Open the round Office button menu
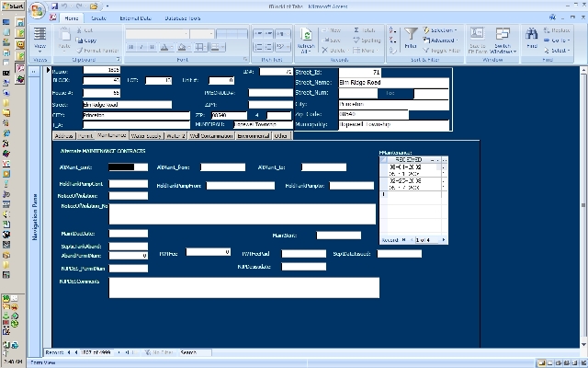 tap(38, 11)
